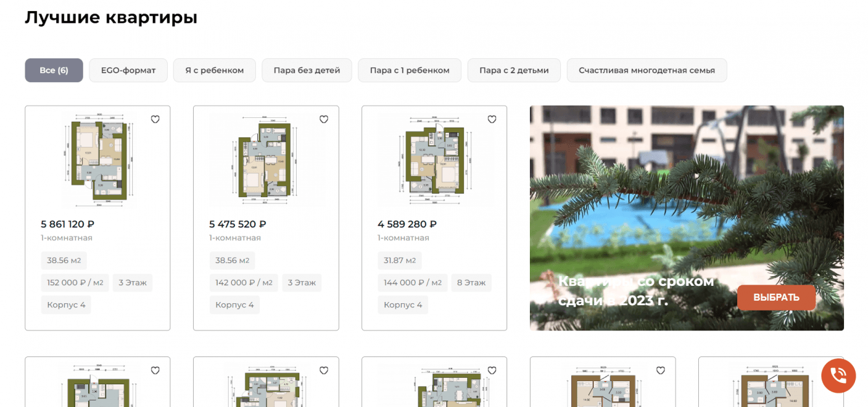The image size is (868, 407).
Task: Select the 'Пара с 1 ребенком' filter
Action: [x=409, y=70]
